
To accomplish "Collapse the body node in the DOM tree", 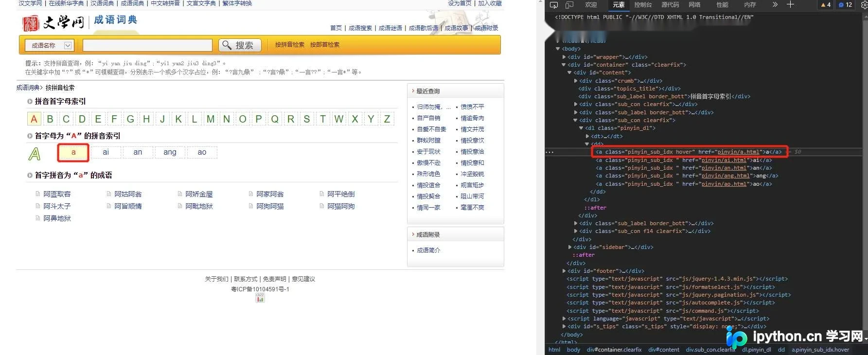I will (558, 49).
